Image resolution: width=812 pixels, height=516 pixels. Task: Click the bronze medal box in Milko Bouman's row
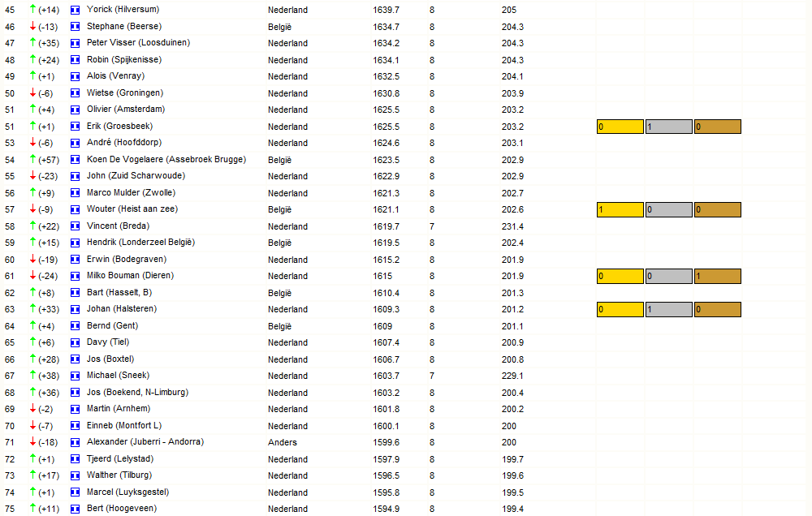717,276
